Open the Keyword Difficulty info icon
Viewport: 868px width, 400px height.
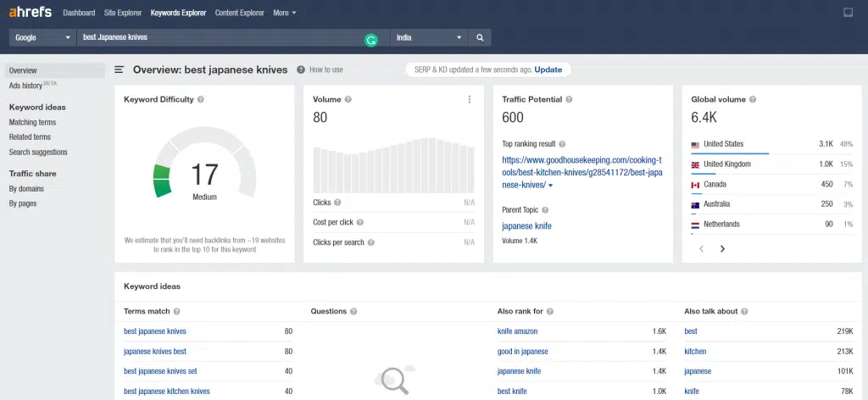tap(200, 100)
